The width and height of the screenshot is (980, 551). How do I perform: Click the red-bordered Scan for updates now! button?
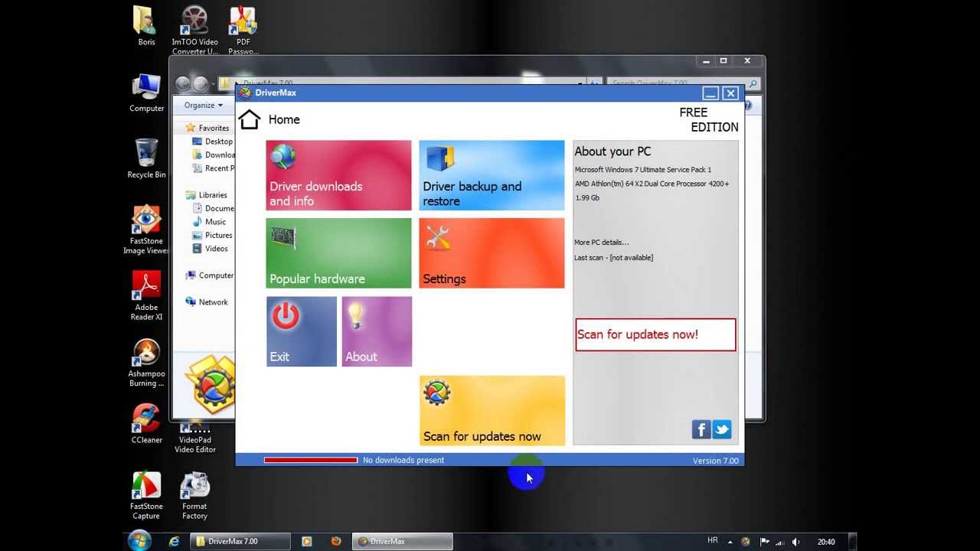[655, 334]
